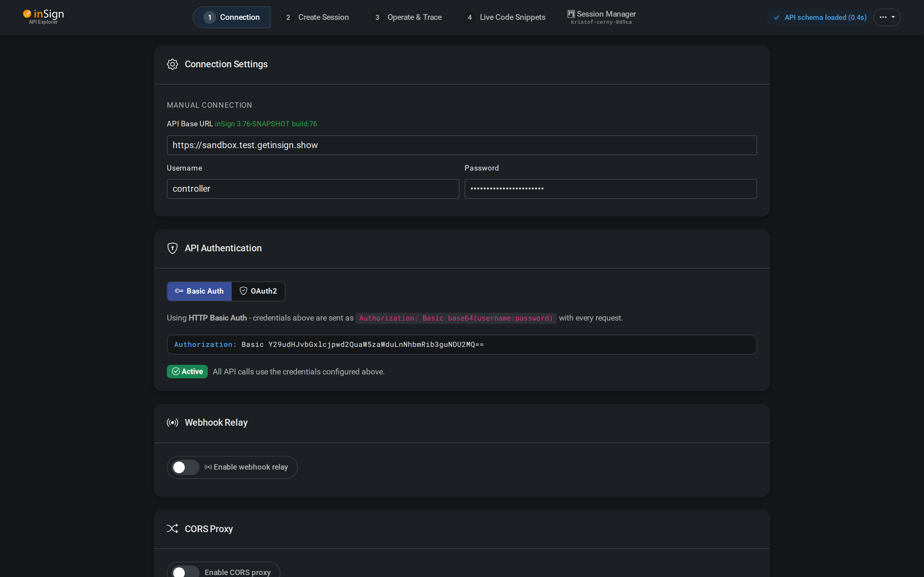
Task: Open the Live Code Snippets tab
Action: click(504, 17)
